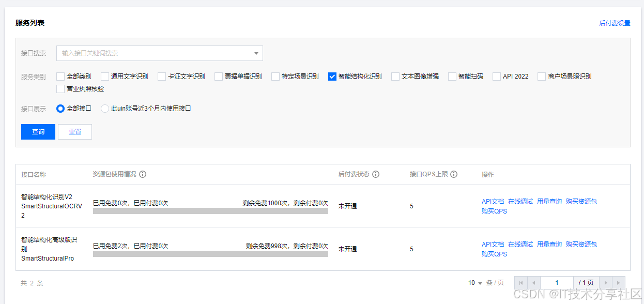
Task: Click the 服务列表 heading
Action: pos(29,23)
